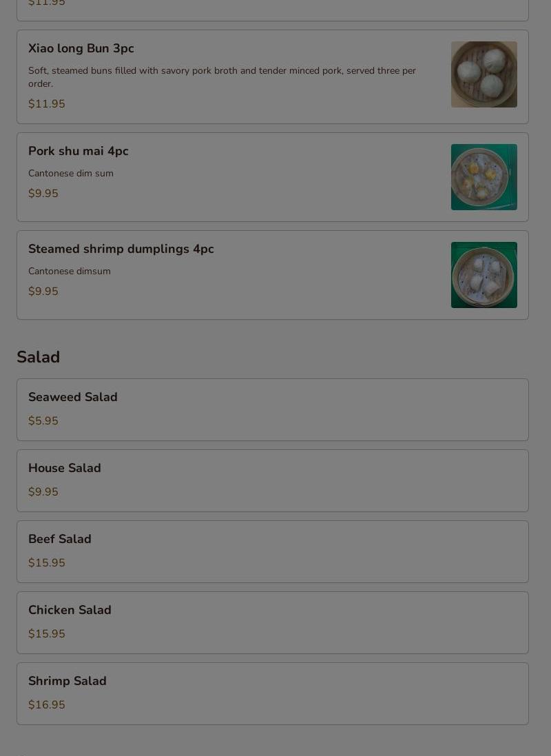Click the $16.95 Shrimp Salad price
This screenshot has width=551, height=756.
point(46,704)
